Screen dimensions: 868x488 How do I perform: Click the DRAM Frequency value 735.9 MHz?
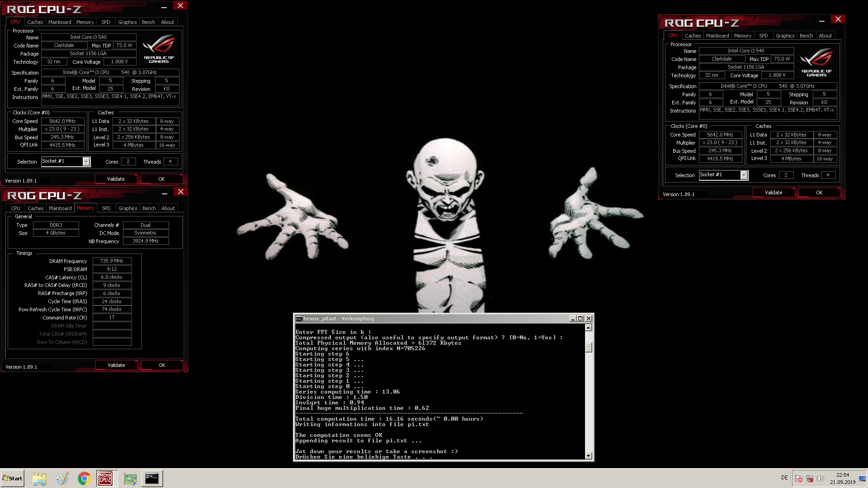[112, 261]
